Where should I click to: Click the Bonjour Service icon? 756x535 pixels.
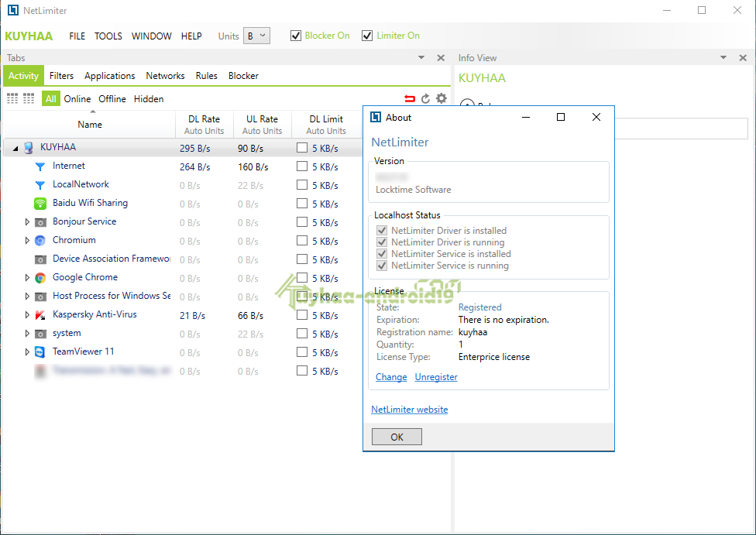(x=40, y=222)
